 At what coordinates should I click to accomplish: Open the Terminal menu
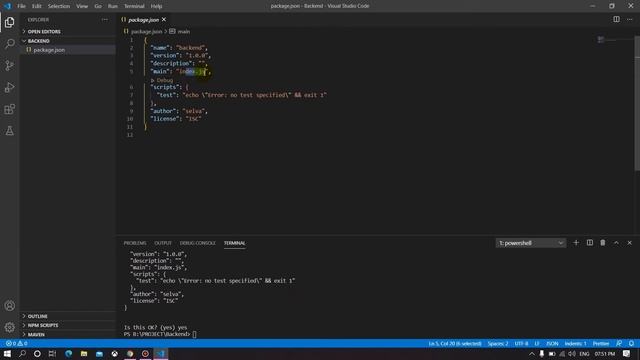(x=134, y=6)
